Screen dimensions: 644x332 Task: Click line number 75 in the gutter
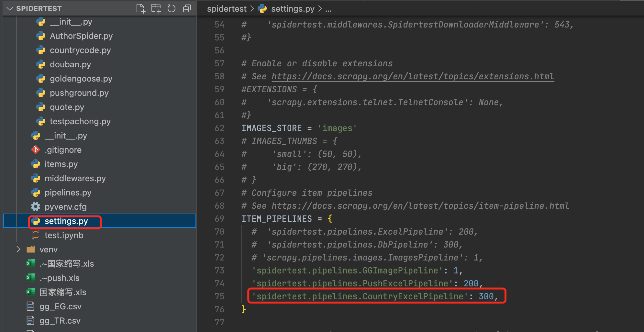click(219, 296)
